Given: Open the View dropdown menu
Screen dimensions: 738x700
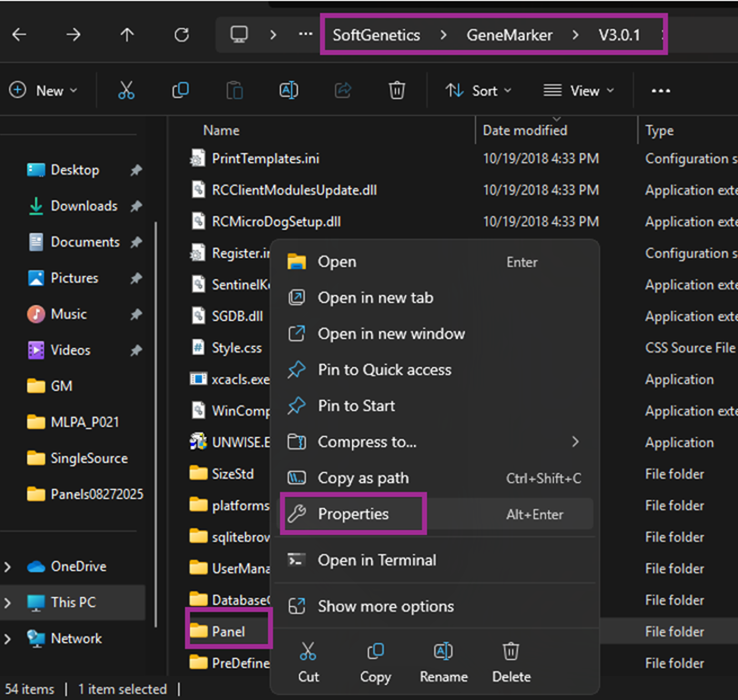Looking at the screenshot, I should [x=578, y=91].
